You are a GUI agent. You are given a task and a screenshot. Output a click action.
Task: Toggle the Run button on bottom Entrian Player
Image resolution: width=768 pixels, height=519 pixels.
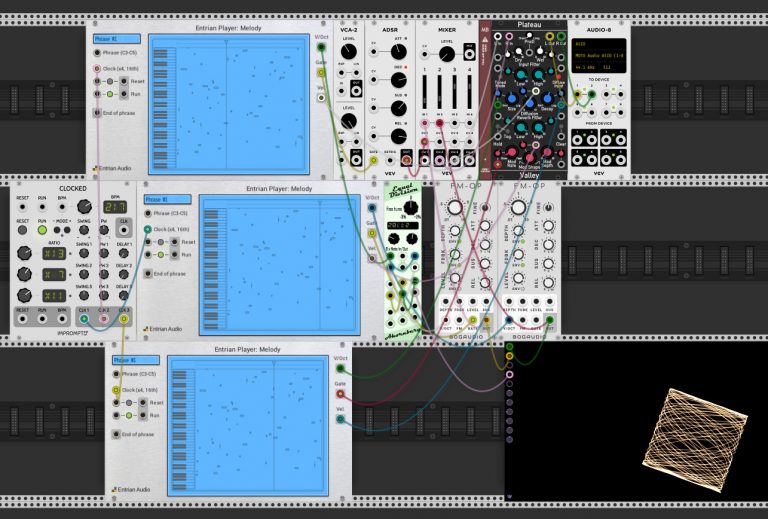point(129,415)
